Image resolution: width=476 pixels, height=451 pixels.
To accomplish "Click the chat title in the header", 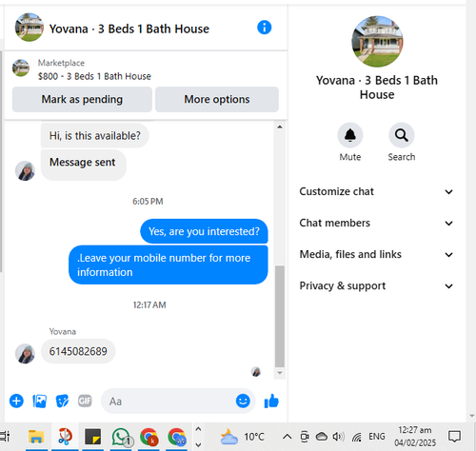I will pyautogui.click(x=129, y=29).
